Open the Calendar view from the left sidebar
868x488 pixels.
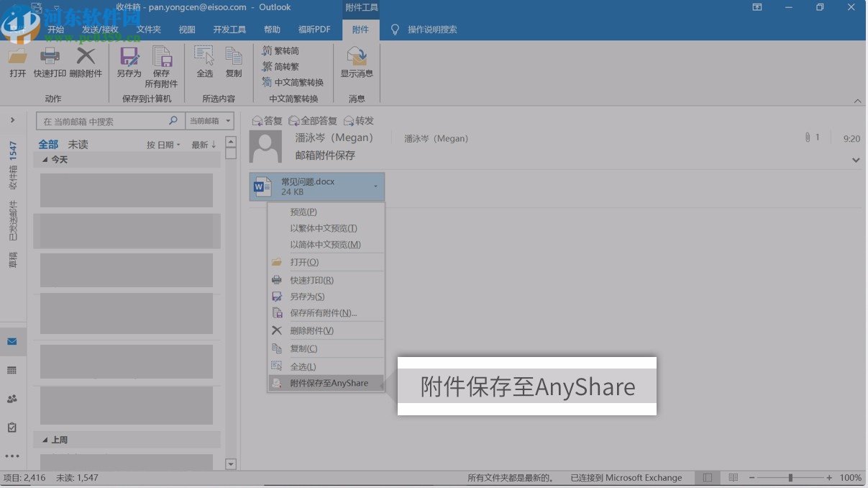(x=12, y=370)
